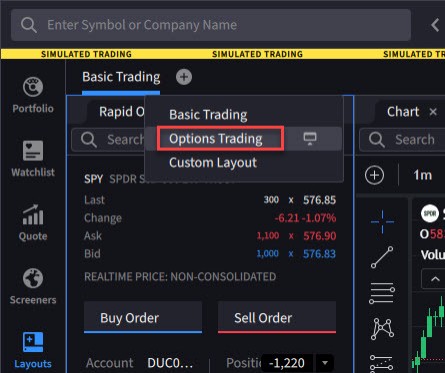
Task: Select the crosshair chart tool
Action: [382, 221]
